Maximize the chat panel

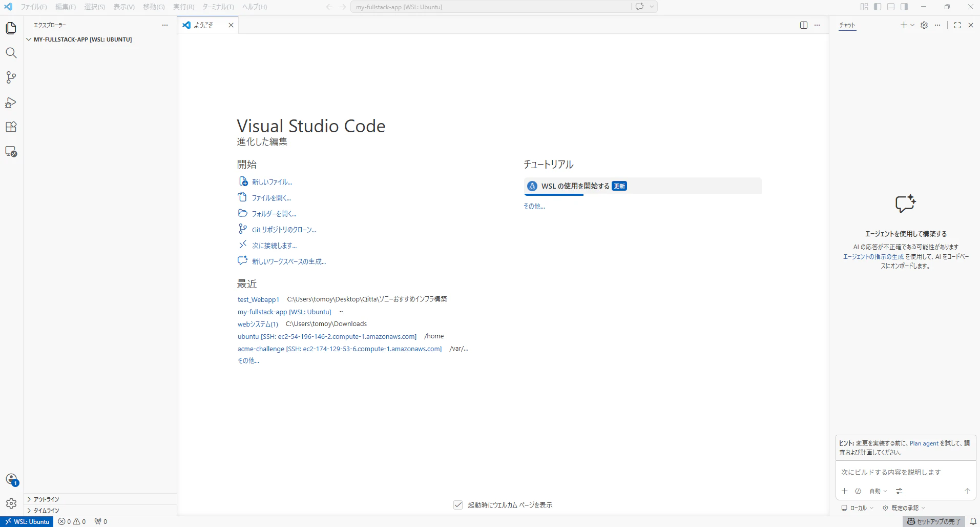pos(957,25)
